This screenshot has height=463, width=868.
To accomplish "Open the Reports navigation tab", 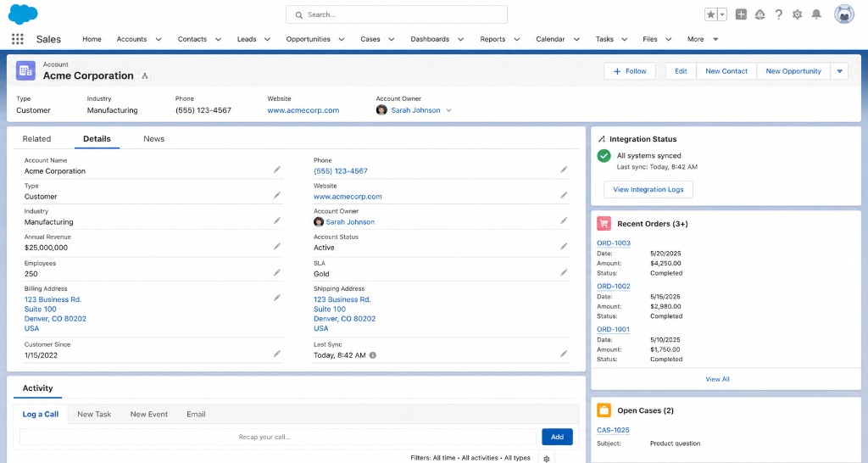I will coord(492,39).
